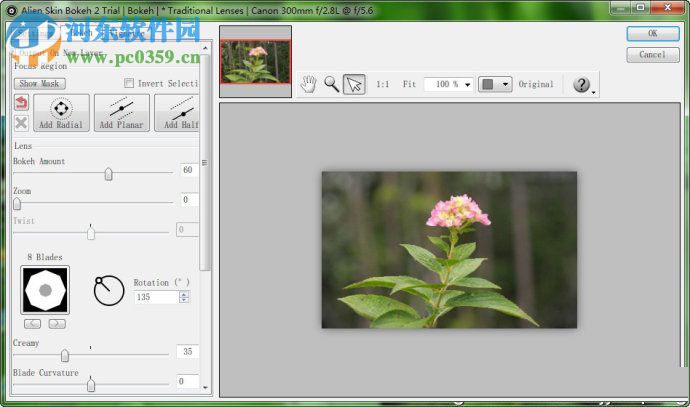Increase rotation value with up stepper
The width and height of the screenshot is (690, 407).
point(184,294)
